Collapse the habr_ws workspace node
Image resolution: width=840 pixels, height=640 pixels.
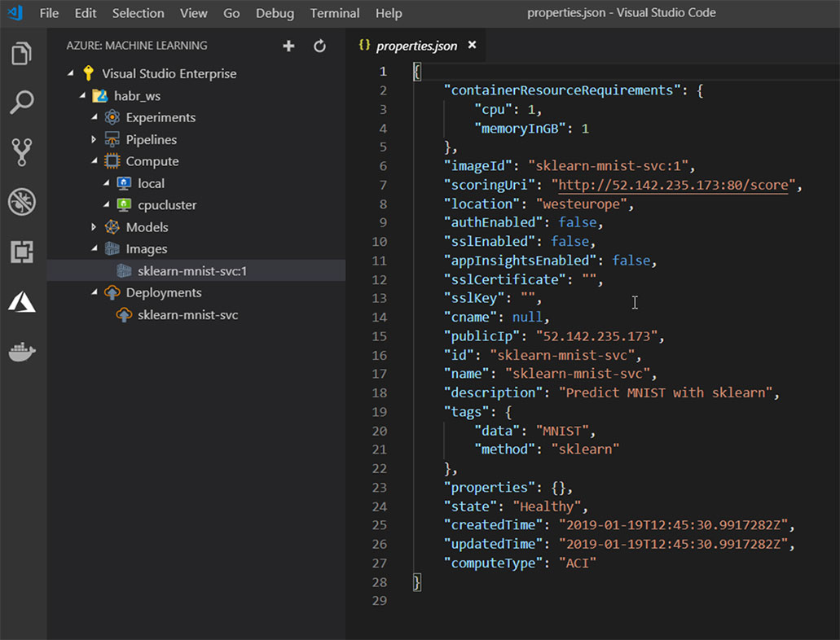coord(82,96)
